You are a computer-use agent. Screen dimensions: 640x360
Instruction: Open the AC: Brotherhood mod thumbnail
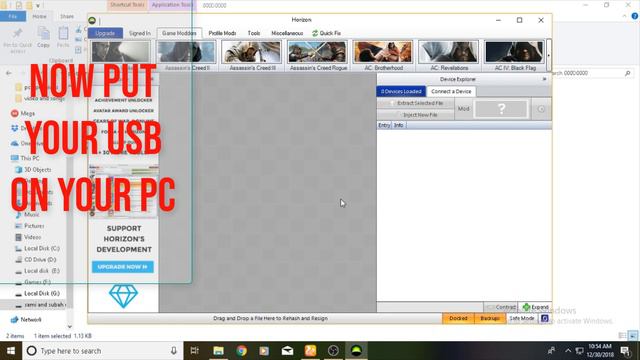pyautogui.click(x=383, y=56)
